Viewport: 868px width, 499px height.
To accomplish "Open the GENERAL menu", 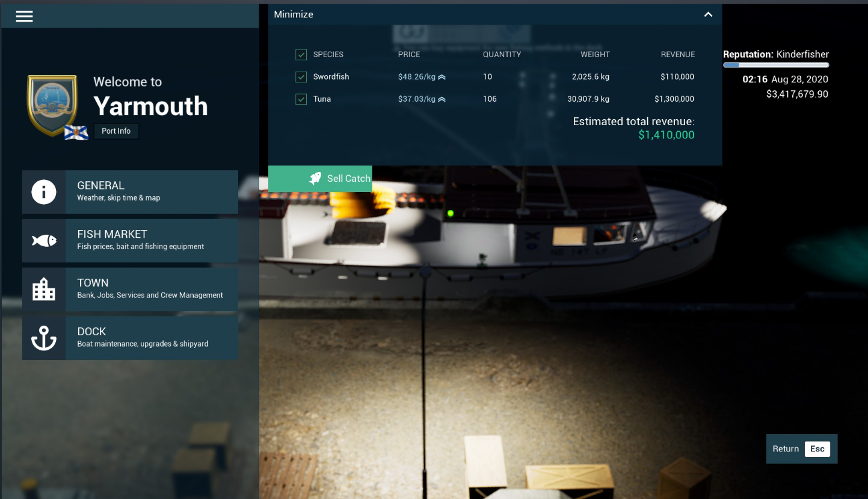I will coord(130,192).
